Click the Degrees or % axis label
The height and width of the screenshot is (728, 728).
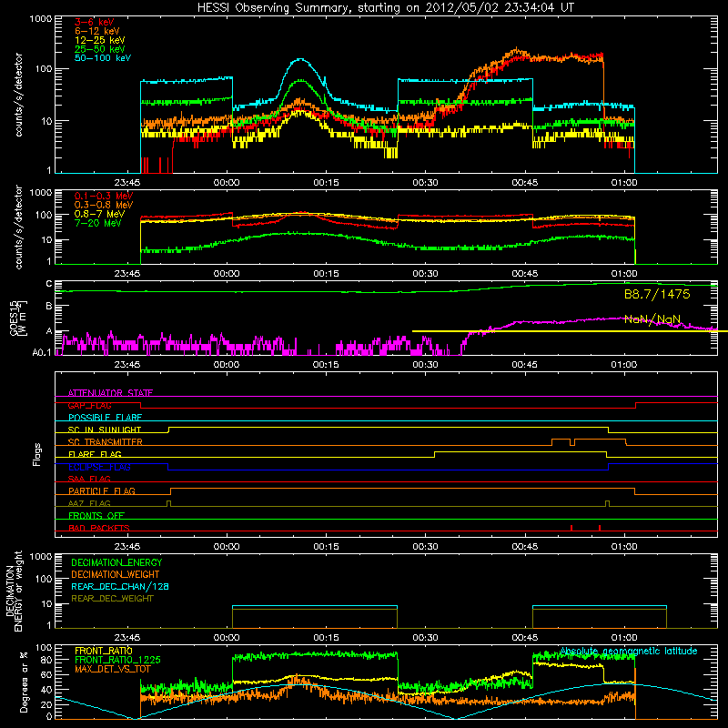tap(24, 682)
